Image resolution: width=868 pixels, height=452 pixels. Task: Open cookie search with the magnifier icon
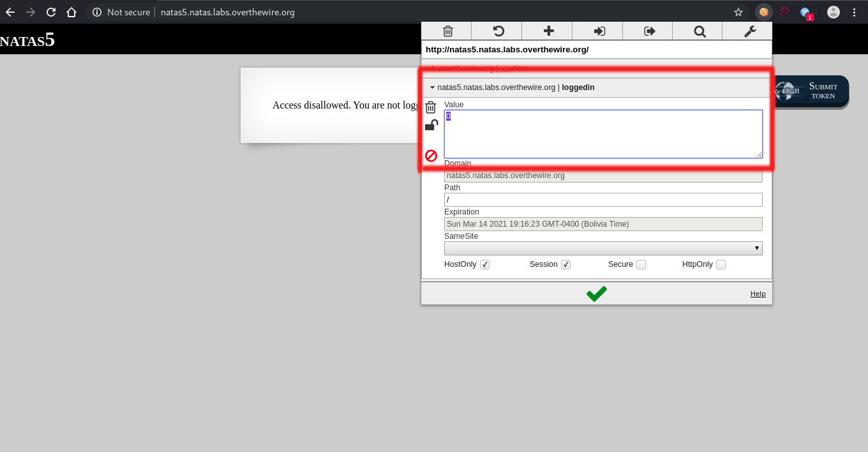tap(700, 31)
